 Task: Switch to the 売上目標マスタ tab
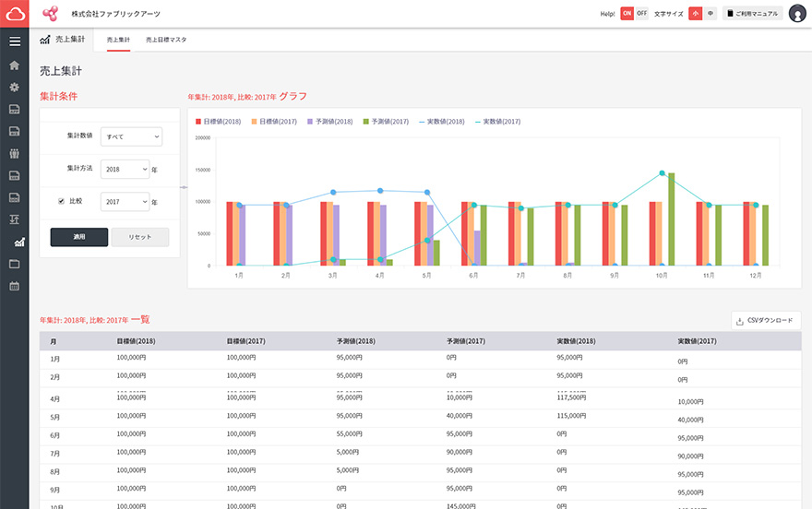[x=166, y=40]
